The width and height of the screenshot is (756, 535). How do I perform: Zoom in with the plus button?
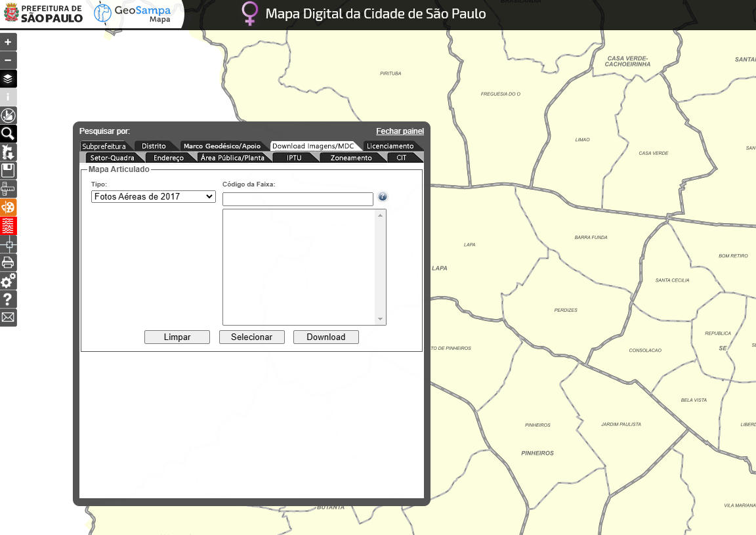click(x=8, y=42)
